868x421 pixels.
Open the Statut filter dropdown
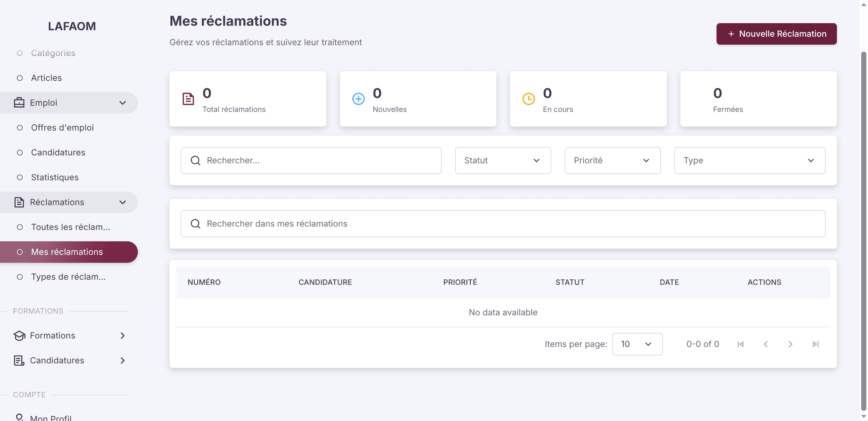[x=503, y=160]
